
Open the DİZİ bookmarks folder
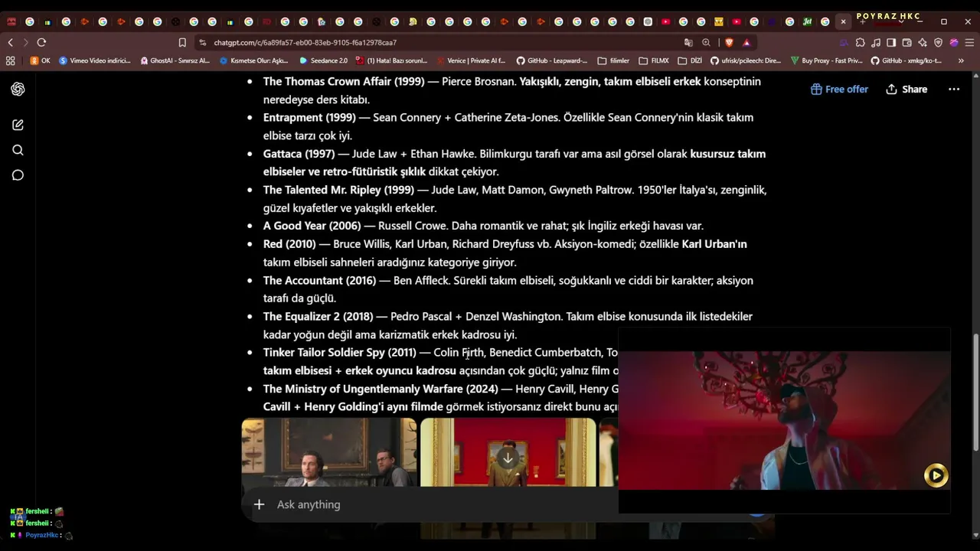[690, 60]
